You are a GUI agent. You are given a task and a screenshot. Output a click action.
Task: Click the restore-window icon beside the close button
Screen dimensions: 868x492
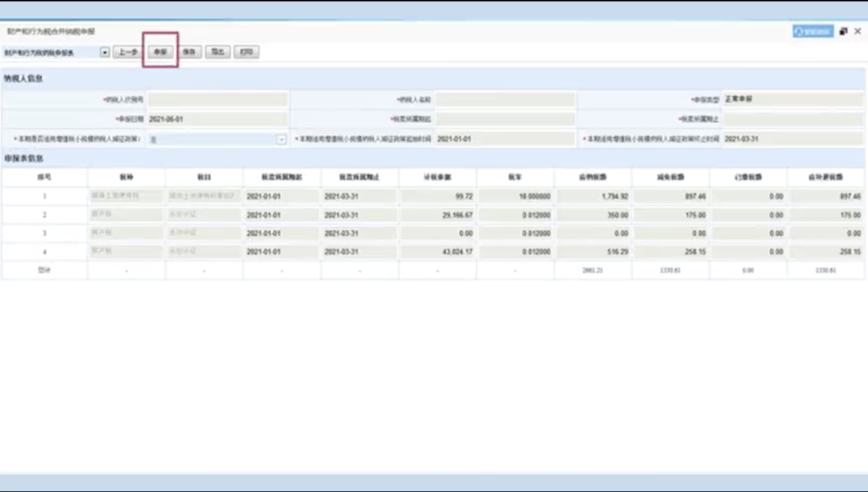tap(843, 32)
